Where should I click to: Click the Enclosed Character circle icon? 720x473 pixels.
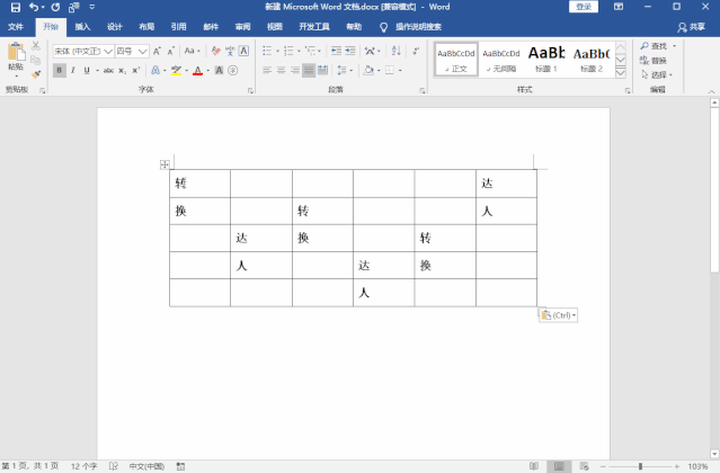point(233,70)
